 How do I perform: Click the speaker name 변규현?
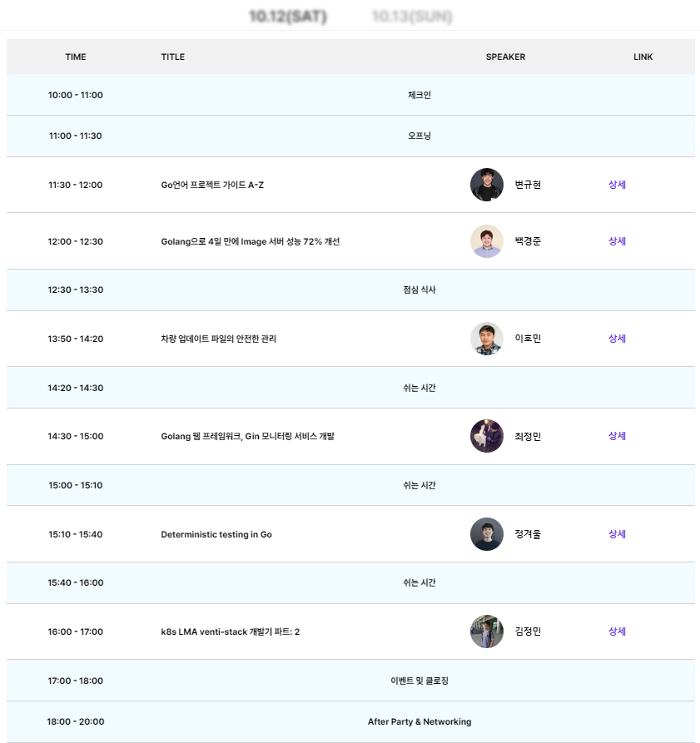(x=528, y=185)
